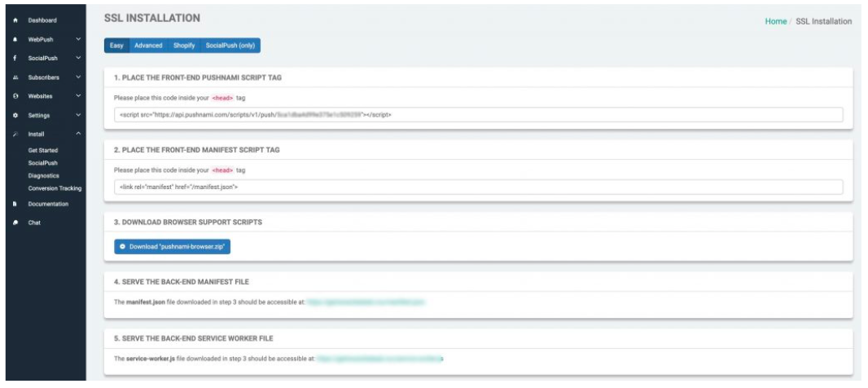Open Documentation in the sidebar
Screen dimensions: 868x388
[48, 204]
